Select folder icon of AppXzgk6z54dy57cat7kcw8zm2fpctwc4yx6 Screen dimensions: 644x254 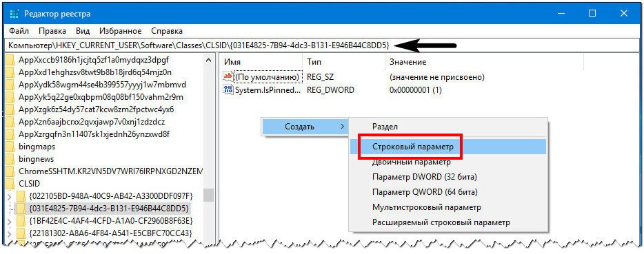[x=10, y=109]
